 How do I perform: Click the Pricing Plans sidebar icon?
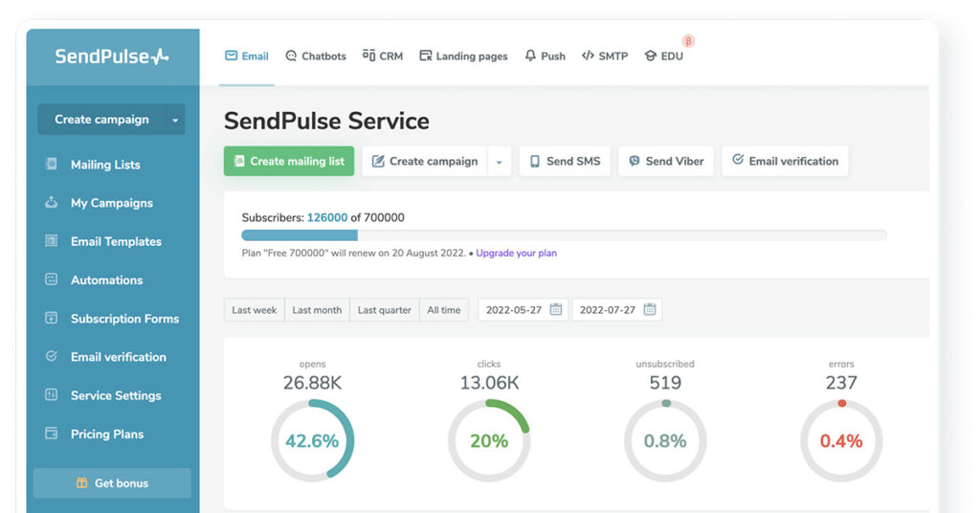(52, 434)
